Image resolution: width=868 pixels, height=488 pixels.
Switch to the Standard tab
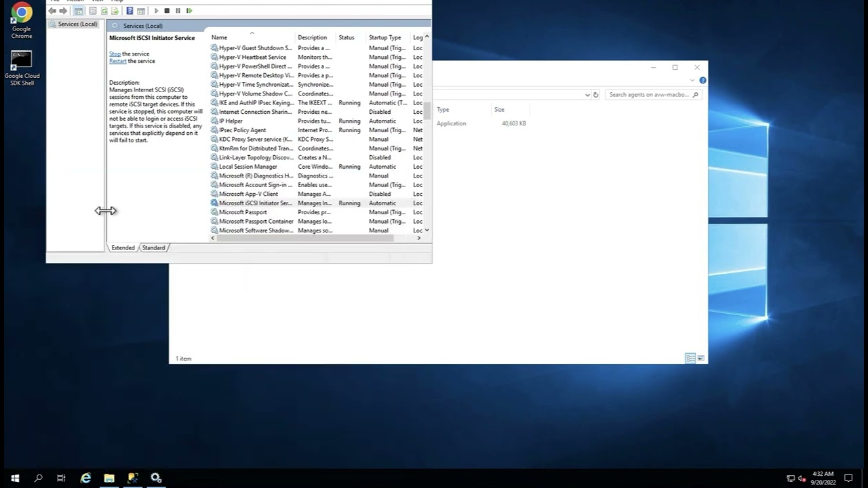tap(153, 247)
